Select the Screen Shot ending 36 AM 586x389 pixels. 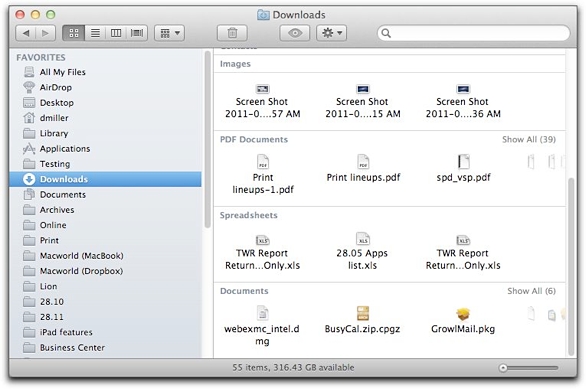point(463,101)
